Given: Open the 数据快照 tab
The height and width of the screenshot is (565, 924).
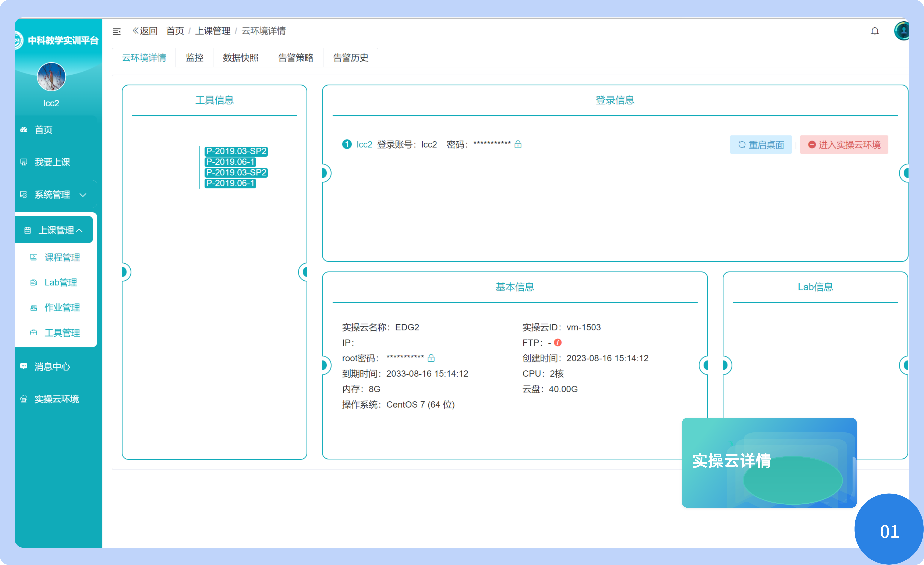Looking at the screenshot, I should tap(241, 58).
